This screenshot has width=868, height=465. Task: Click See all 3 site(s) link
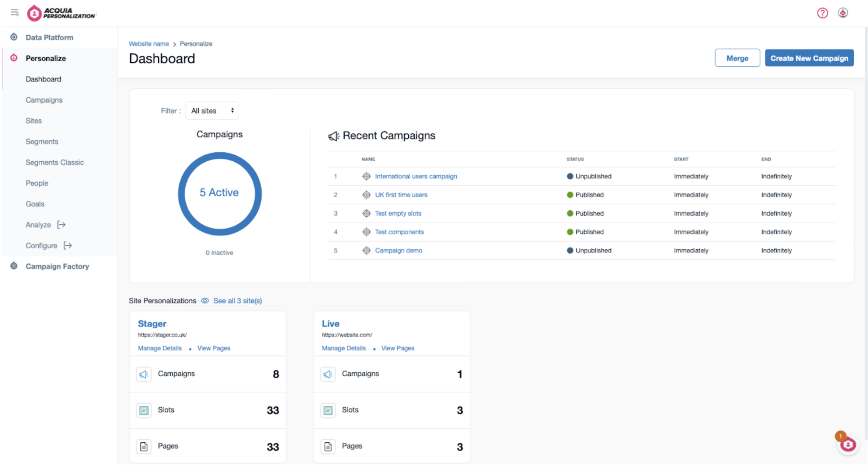coord(238,300)
